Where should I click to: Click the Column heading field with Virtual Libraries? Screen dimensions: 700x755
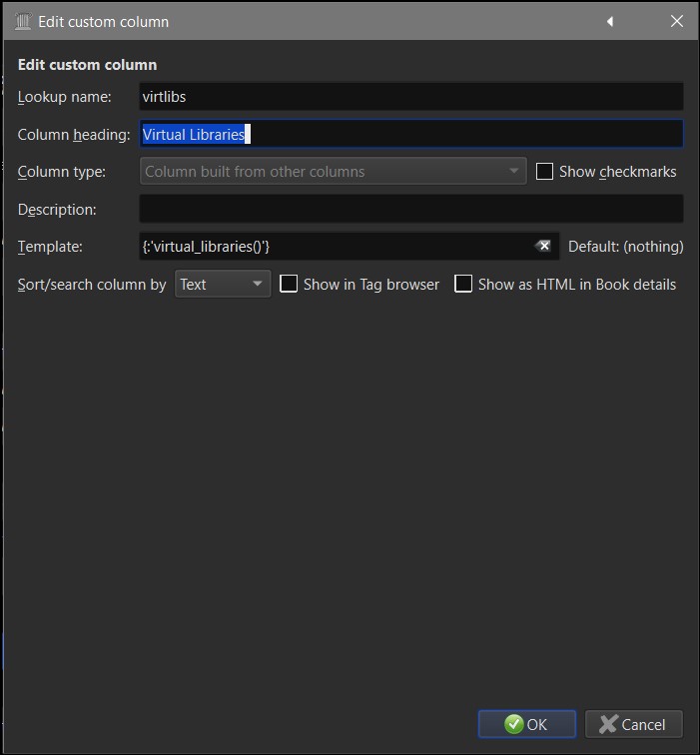411,135
